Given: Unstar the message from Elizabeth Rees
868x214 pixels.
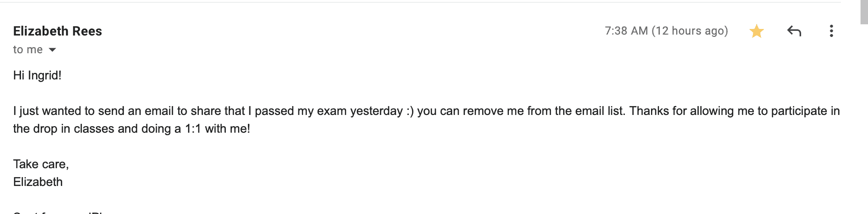Looking at the screenshot, I should tap(756, 31).
